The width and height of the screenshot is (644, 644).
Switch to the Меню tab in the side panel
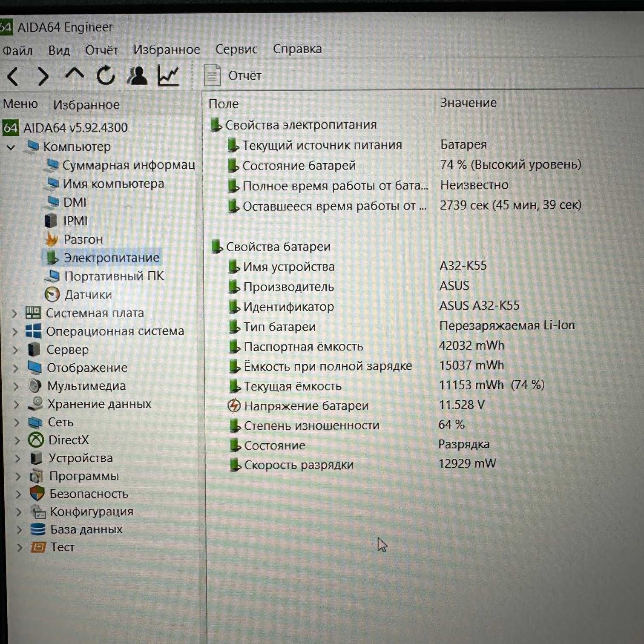tap(20, 104)
